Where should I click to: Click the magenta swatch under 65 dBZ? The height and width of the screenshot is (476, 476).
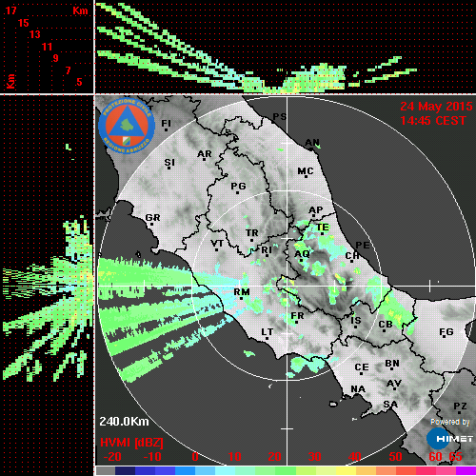[x=466, y=470]
